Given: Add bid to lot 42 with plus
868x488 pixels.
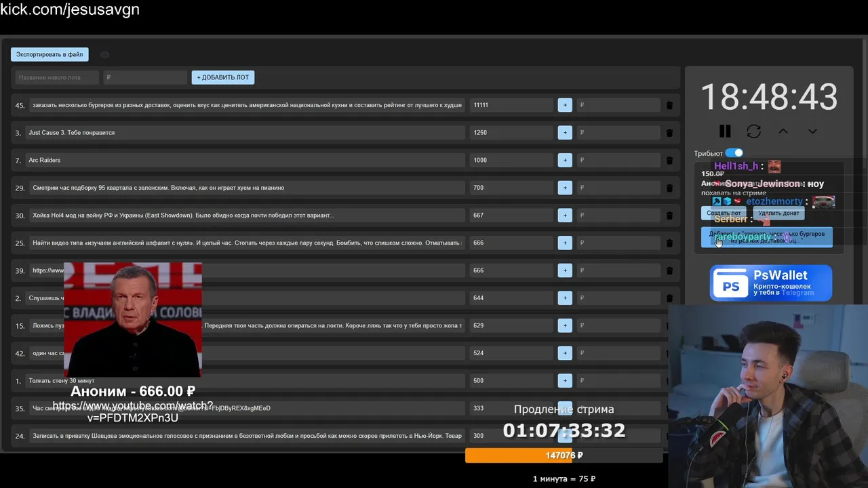Looking at the screenshot, I should click(565, 353).
